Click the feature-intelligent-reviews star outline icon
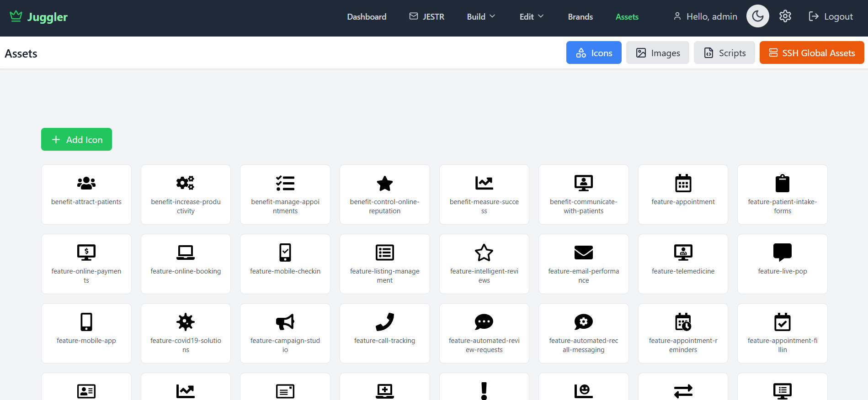This screenshot has height=400, width=868. [x=484, y=253]
